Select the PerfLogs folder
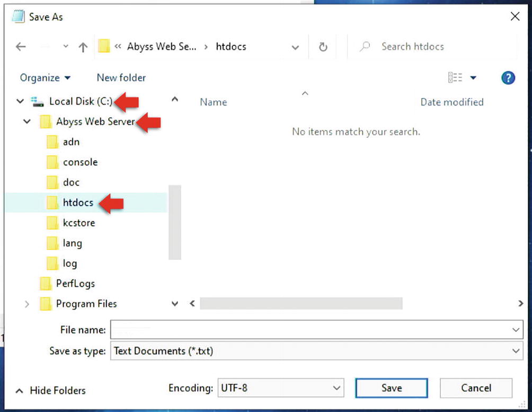The height and width of the screenshot is (412, 532). [x=75, y=284]
